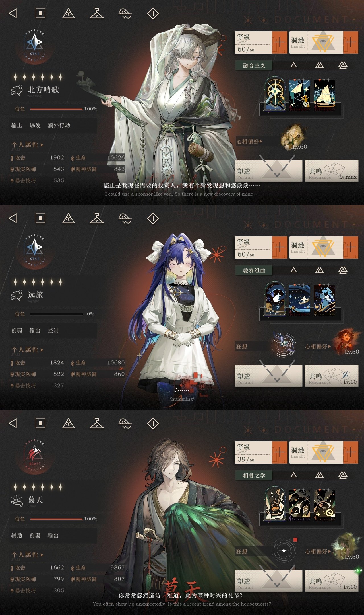Tap the BEAST afflatus emblem on Getian's page
The image size is (364, 615).
[35, 456]
